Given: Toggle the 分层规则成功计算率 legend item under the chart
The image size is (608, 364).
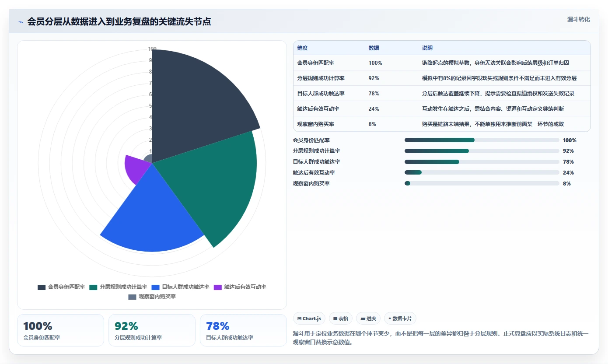Looking at the screenshot, I should (118, 287).
